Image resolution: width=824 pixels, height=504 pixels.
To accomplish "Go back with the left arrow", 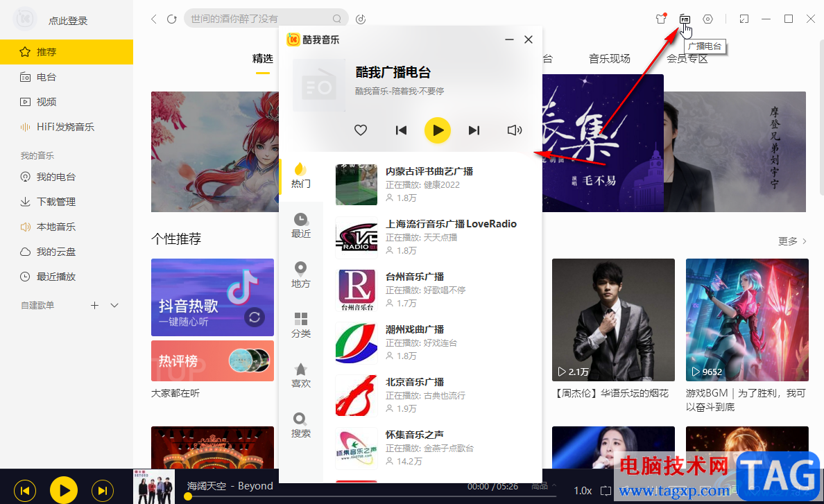I will [153, 19].
